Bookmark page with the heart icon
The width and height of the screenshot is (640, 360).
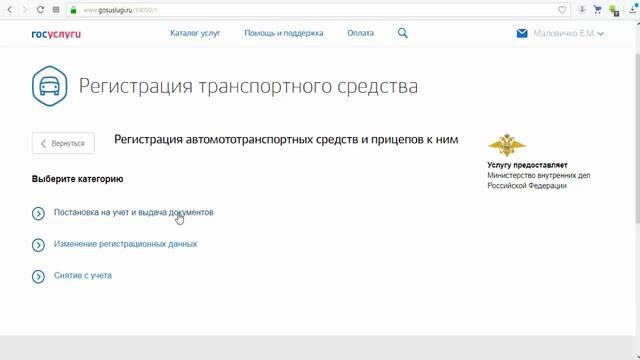click(x=562, y=10)
